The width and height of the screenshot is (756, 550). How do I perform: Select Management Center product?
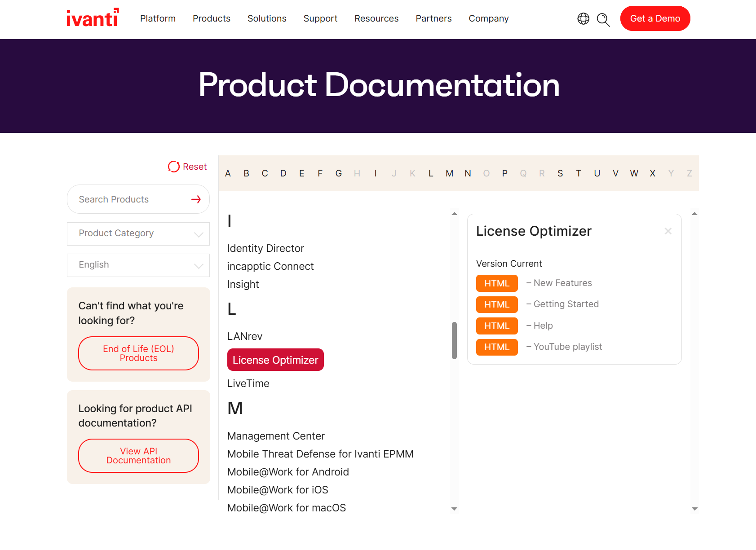click(276, 436)
